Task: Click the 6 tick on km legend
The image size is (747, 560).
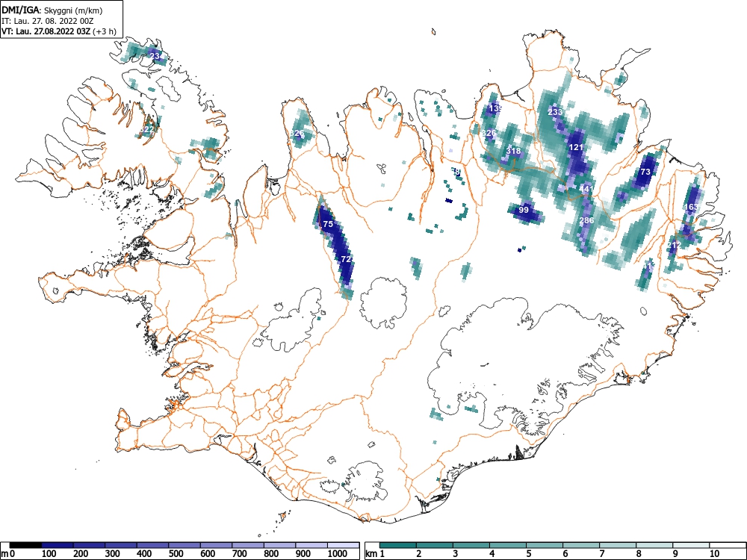Action: 565,553
